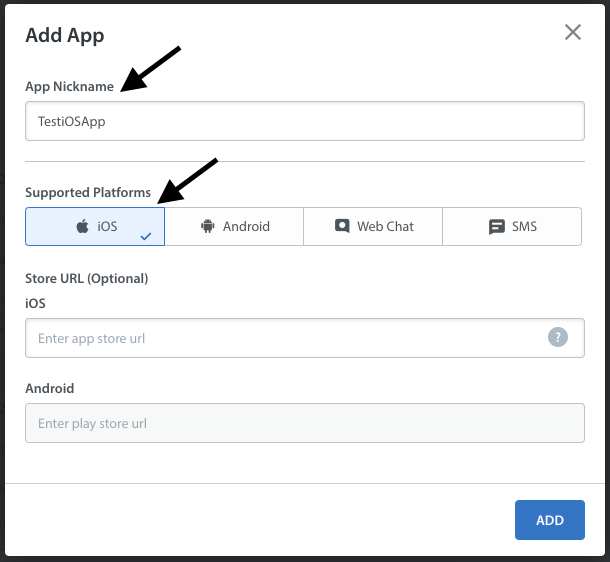Image resolution: width=610 pixels, height=562 pixels.
Task: Click the Android robot icon
Action: click(x=208, y=226)
